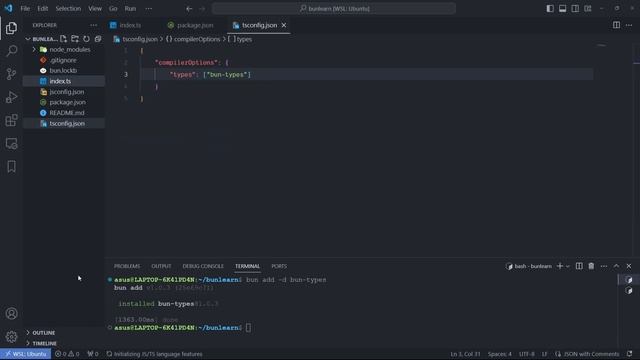
Task: Go forward in navigation history
Action: coord(202,9)
